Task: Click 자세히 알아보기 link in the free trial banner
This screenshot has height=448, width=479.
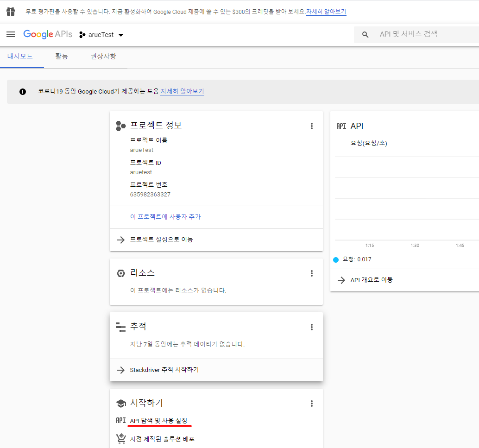Action: (x=326, y=12)
